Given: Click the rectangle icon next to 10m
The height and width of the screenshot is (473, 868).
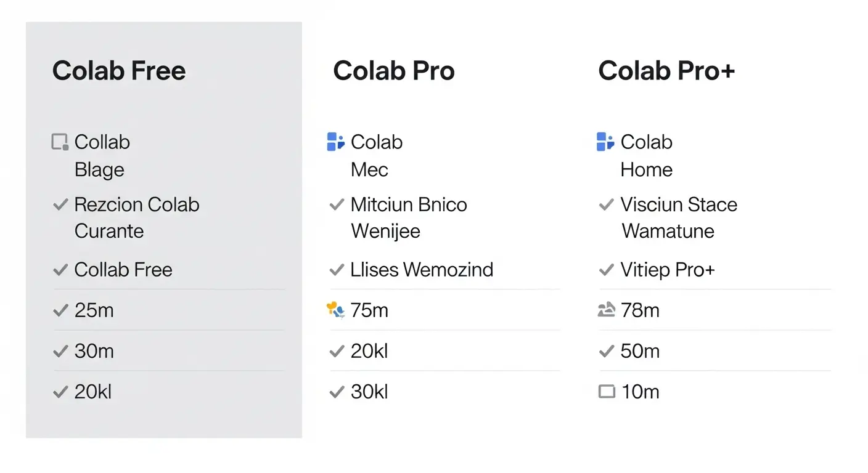Looking at the screenshot, I should point(607,392).
